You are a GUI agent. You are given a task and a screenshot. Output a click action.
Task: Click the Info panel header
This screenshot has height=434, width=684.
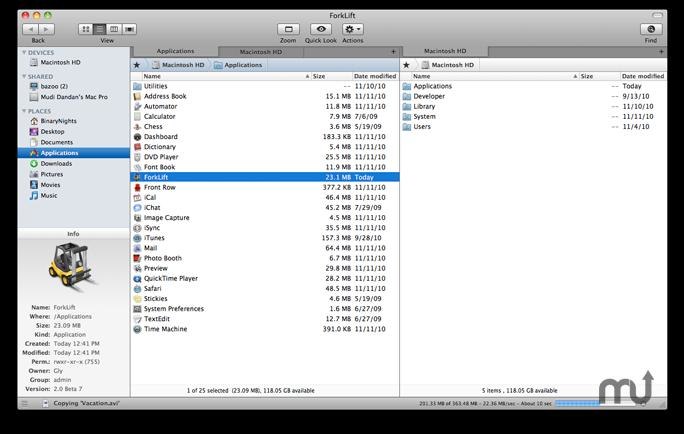click(x=74, y=234)
